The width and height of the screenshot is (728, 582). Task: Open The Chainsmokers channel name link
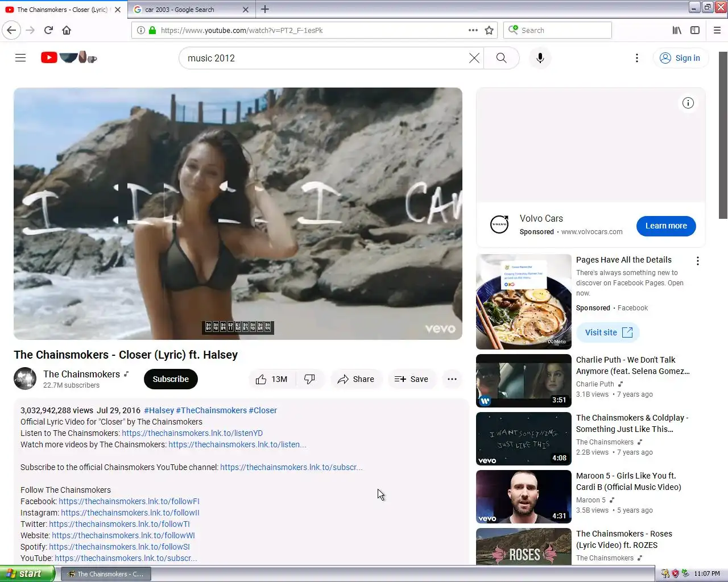pyautogui.click(x=81, y=374)
